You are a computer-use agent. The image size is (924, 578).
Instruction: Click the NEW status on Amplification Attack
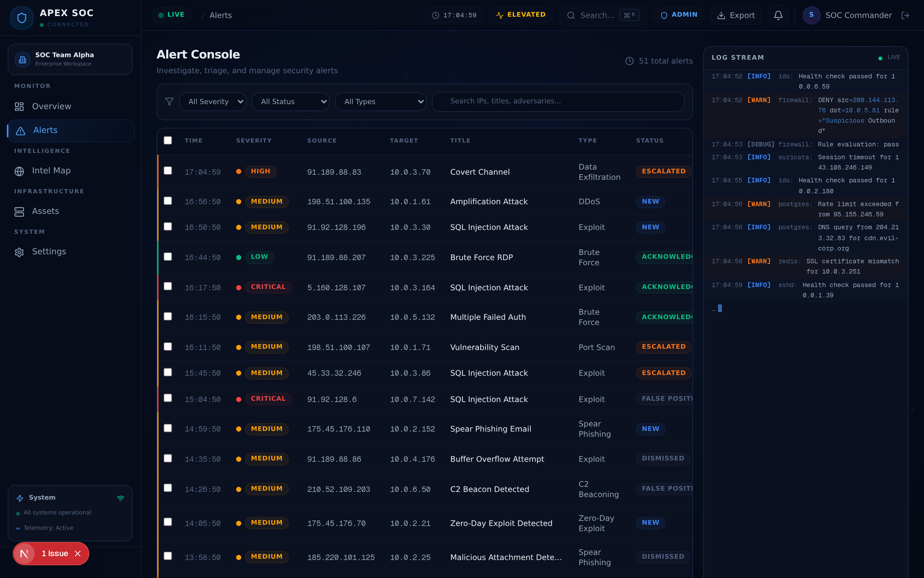pyautogui.click(x=650, y=201)
